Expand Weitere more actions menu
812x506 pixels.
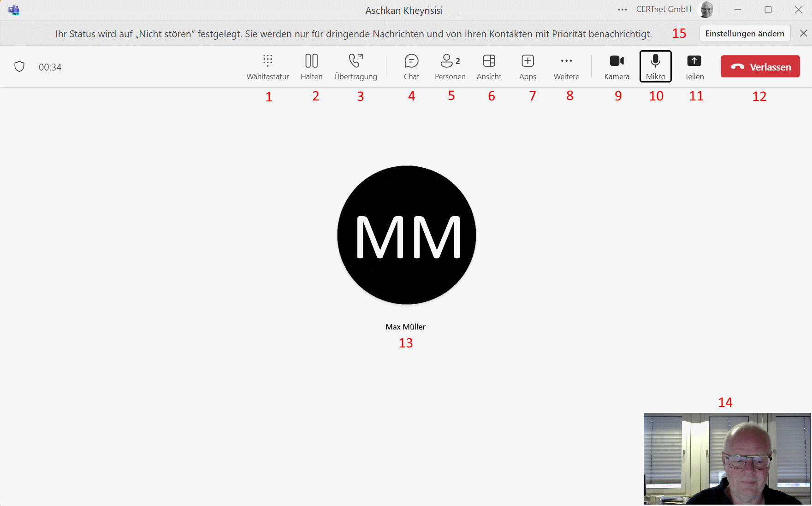tap(566, 66)
